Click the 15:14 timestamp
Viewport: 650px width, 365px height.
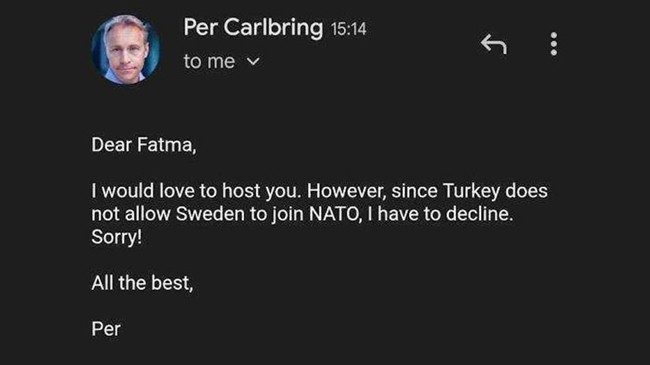pyautogui.click(x=349, y=29)
